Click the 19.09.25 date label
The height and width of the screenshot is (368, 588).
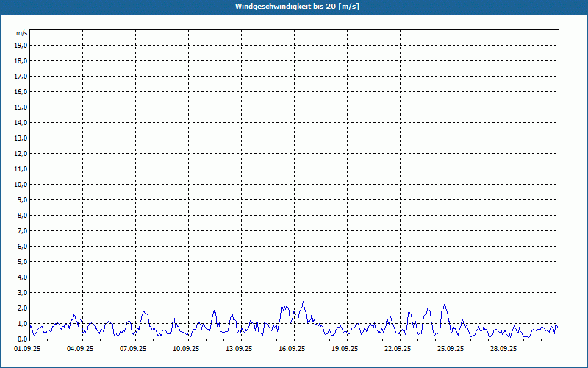coord(345,349)
